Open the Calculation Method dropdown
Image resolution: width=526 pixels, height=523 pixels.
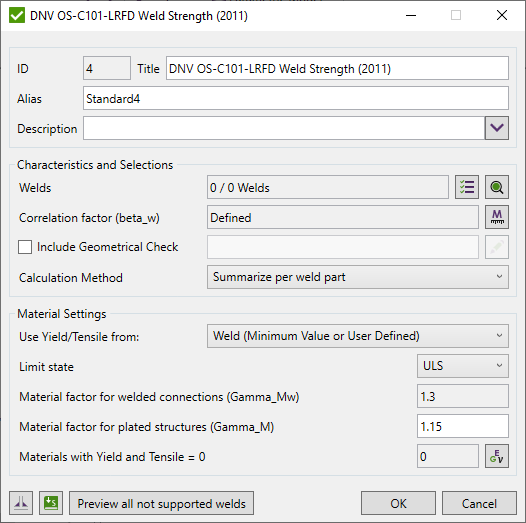pyautogui.click(x=358, y=277)
